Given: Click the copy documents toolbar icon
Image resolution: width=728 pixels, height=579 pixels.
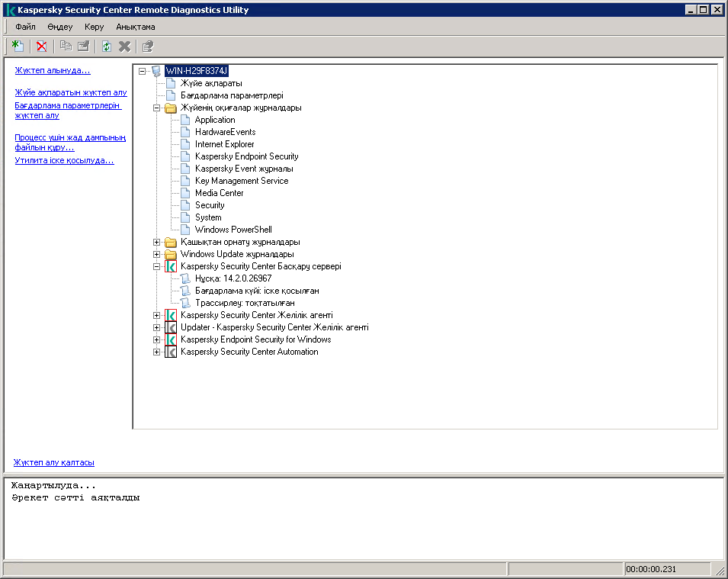Looking at the screenshot, I should click(x=66, y=47).
